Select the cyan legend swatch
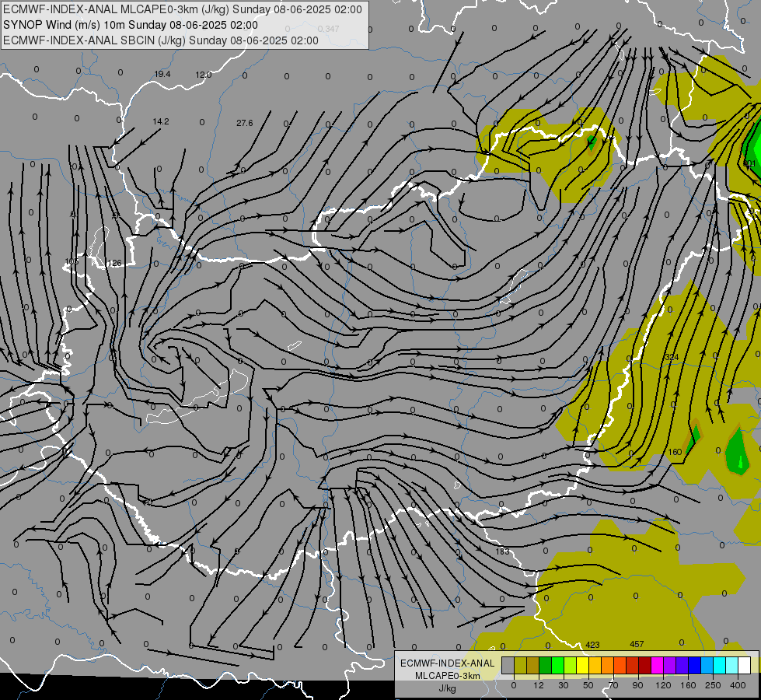Image resolution: width=761 pixels, height=700 pixels. point(719,665)
